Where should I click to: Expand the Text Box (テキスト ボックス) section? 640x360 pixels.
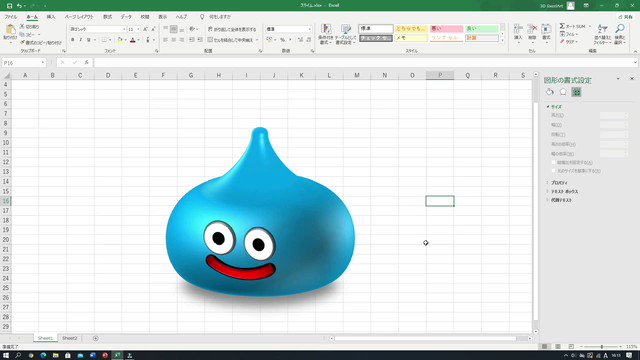click(548, 191)
